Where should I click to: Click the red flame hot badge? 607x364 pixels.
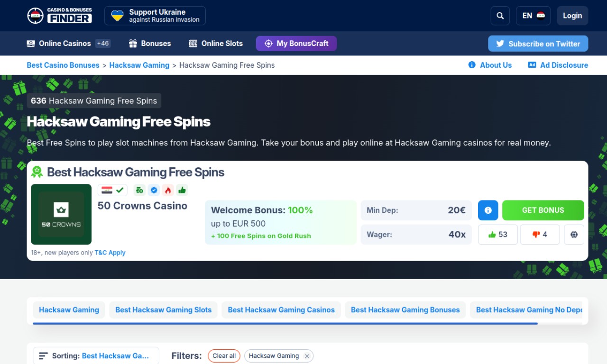coord(168,190)
